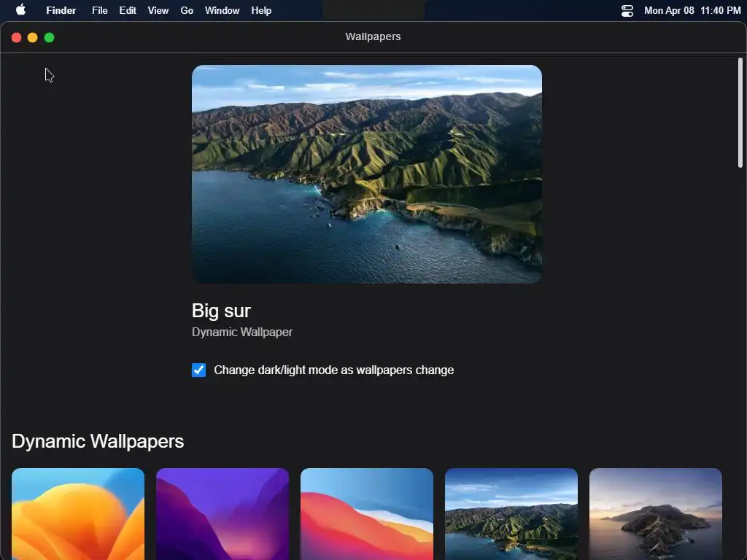
Task: Select the Big Sur coastline wallpaper thumbnail
Action: click(x=511, y=514)
